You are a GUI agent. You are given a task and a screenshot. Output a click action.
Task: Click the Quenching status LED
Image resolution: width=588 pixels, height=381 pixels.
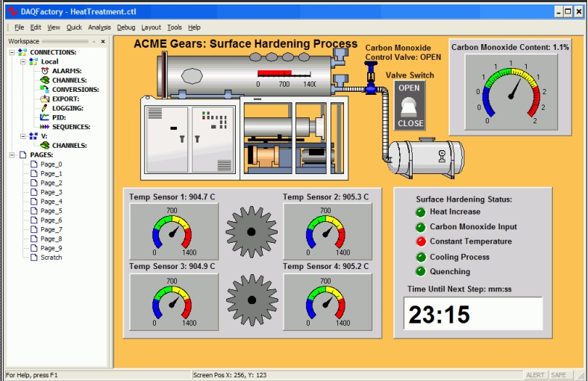coord(421,271)
